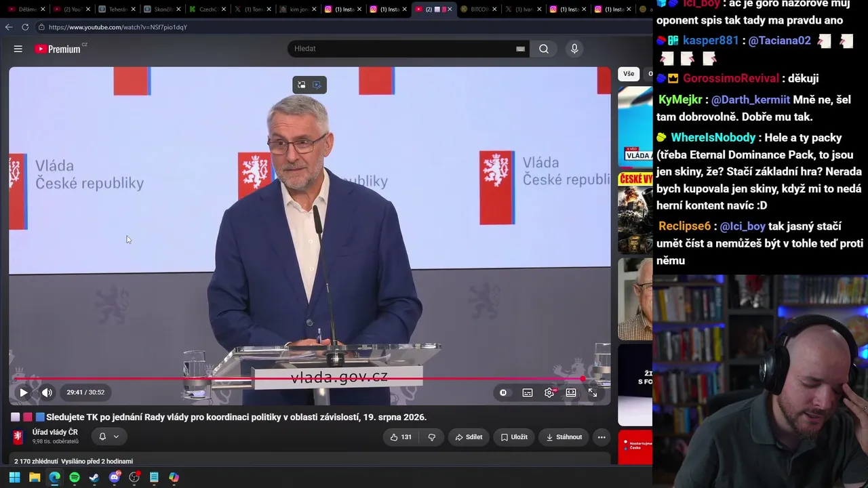Mute the video with the volume icon
Image resolution: width=868 pixels, height=488 pixels.
tap(47, 392)
